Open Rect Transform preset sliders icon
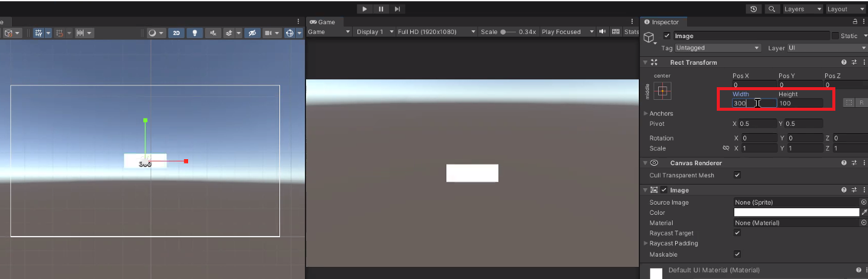 click(x=854, y=62)
